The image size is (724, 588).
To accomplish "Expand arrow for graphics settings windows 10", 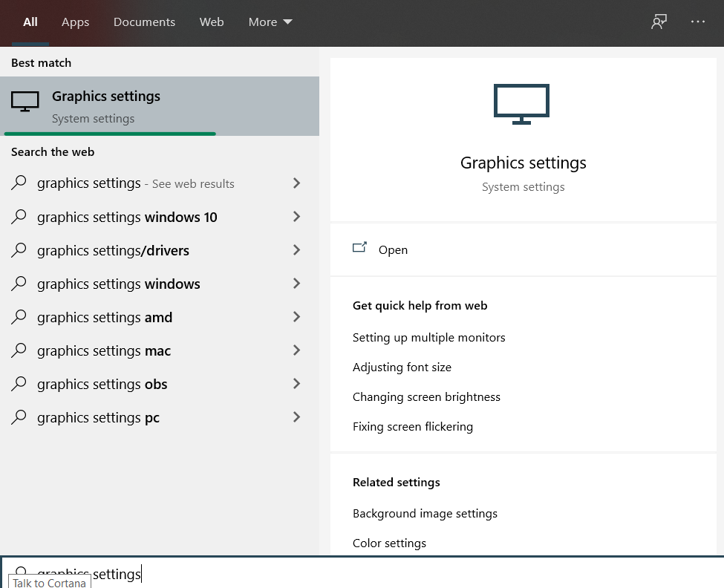I will (296, 217).
